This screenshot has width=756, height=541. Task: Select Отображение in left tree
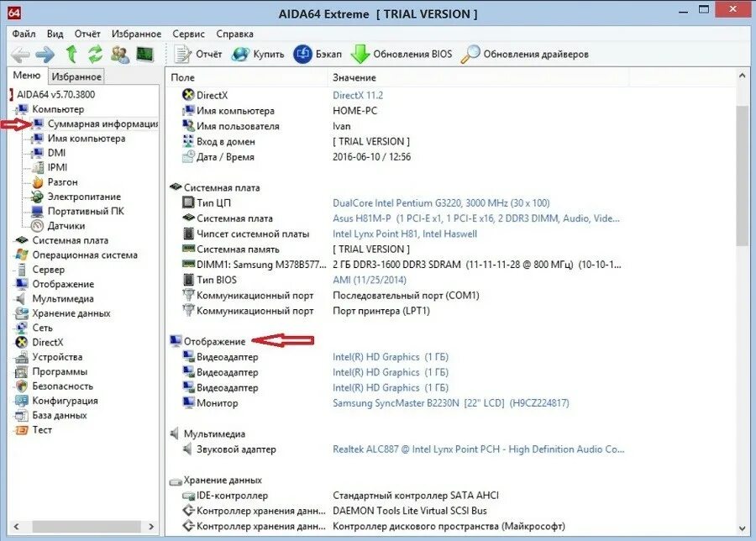(63, 284)
